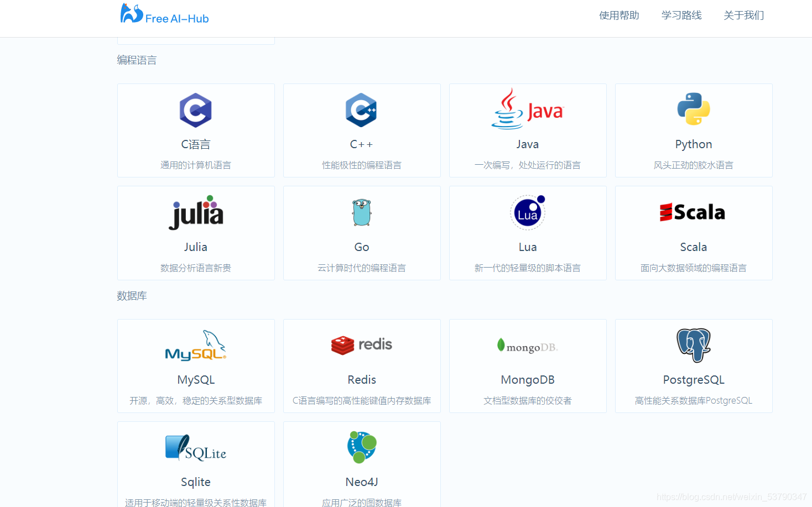Click the PostgreSQL elephant logo
812x507 pixels.
coord(693,345)
